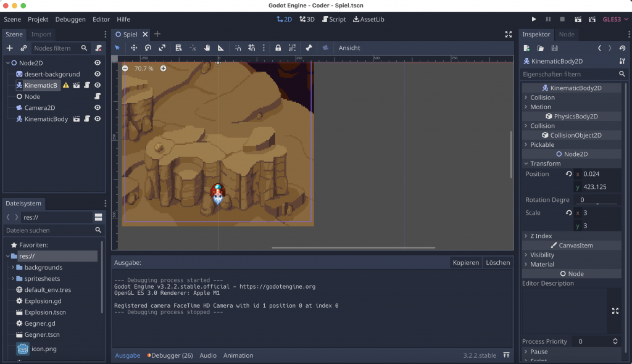
Task: Open script attached to Node
Action: tap(98, 96)
